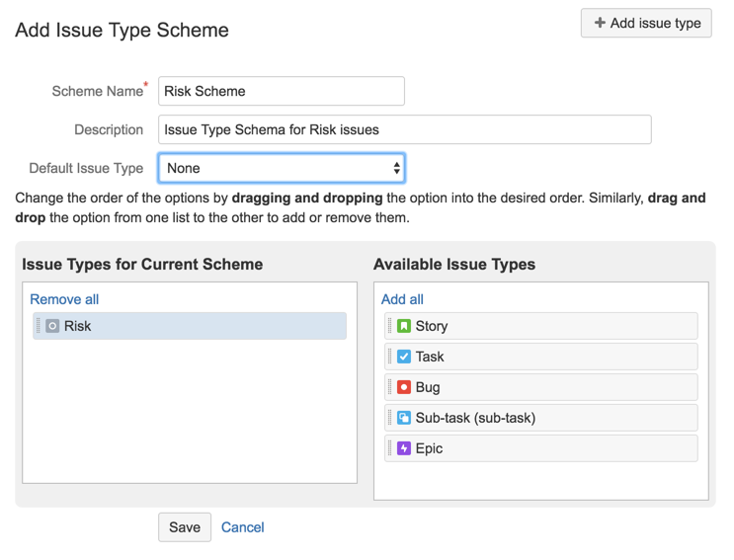Click the blue Task checkmark icon
This screenshot has height=560, width=734.
[404, 357]
